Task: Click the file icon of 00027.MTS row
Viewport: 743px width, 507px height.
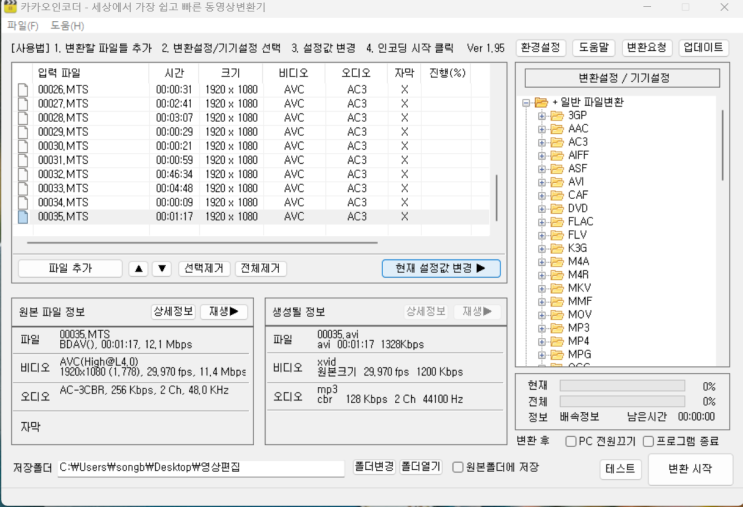Action: pos(23,104)
